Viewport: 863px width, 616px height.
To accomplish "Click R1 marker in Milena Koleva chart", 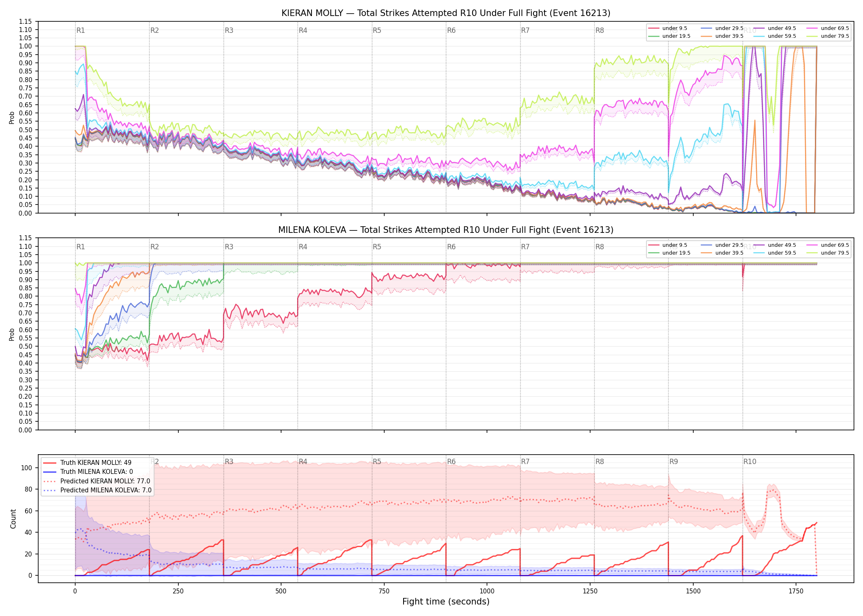I will pyautogui.click(x=81, y=247).
